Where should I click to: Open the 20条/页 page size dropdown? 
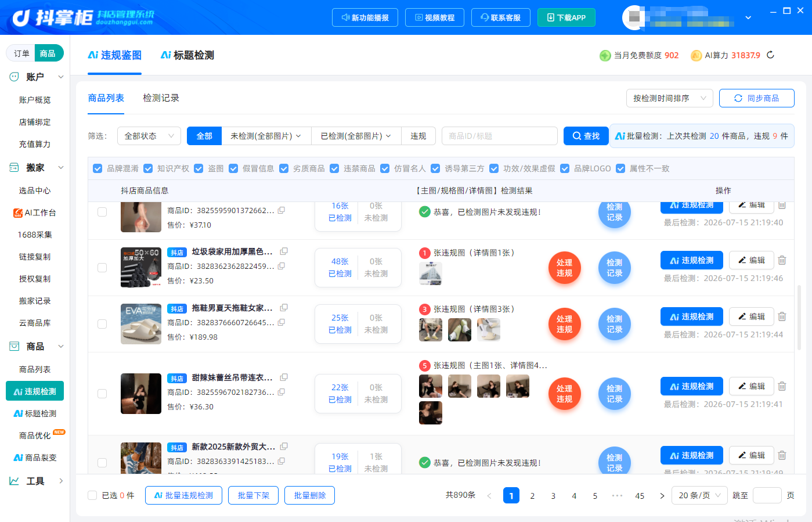click(x=699, y=495)
